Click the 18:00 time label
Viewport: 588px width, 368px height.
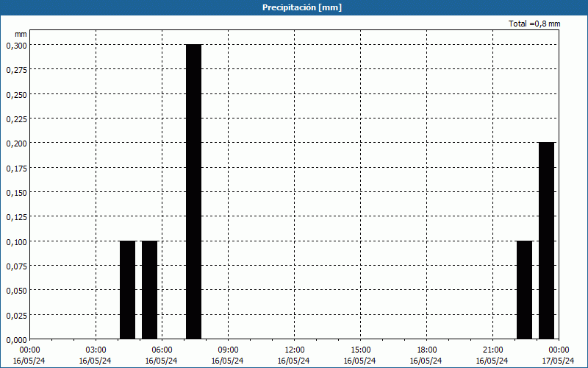426,350
